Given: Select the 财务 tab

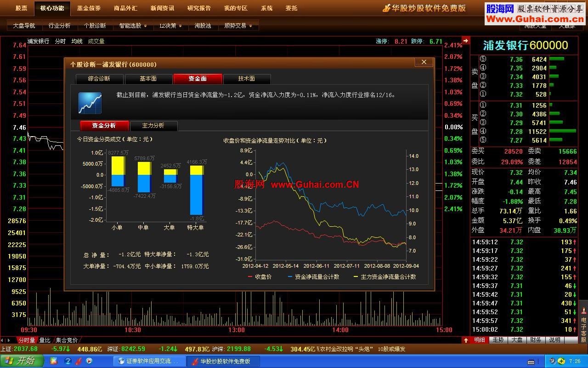Looking at the screenshot, I should 536,340.
